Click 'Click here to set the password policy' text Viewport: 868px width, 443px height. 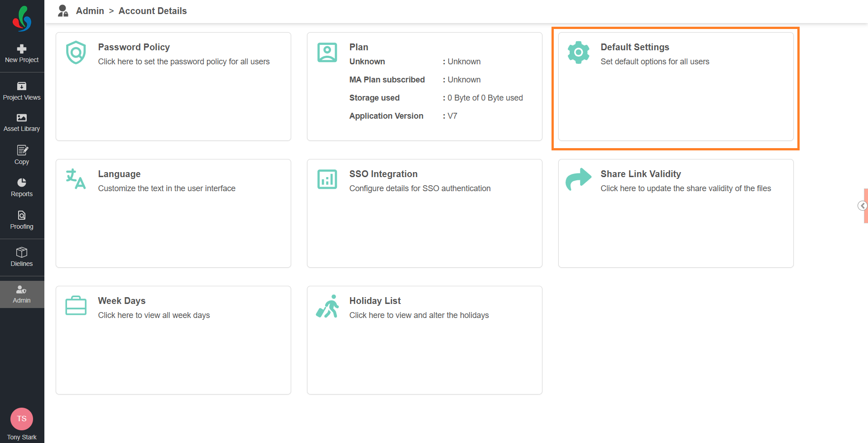point(184,62)
